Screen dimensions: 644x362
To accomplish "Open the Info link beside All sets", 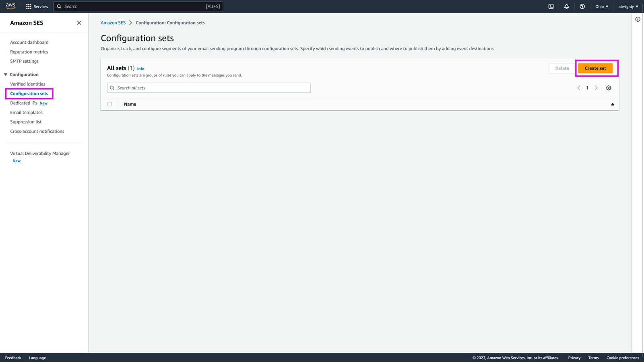I will 140,68.
